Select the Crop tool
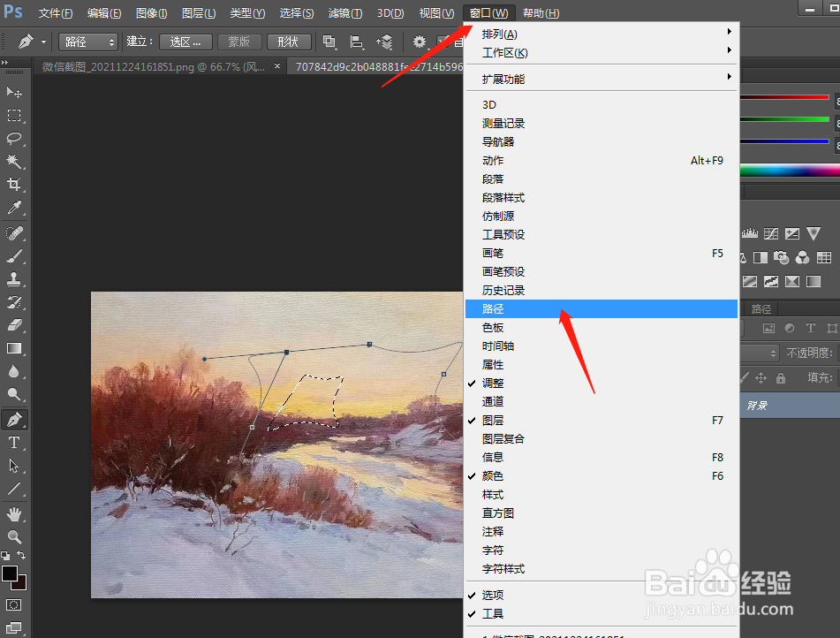This screenshot has height=638, width=840. (x=14, y=185)
